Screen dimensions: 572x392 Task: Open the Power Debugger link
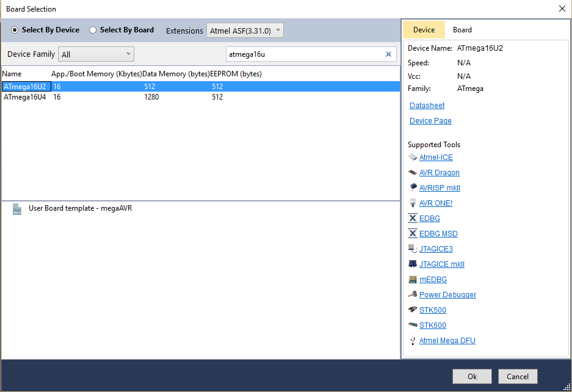[447, 295]
